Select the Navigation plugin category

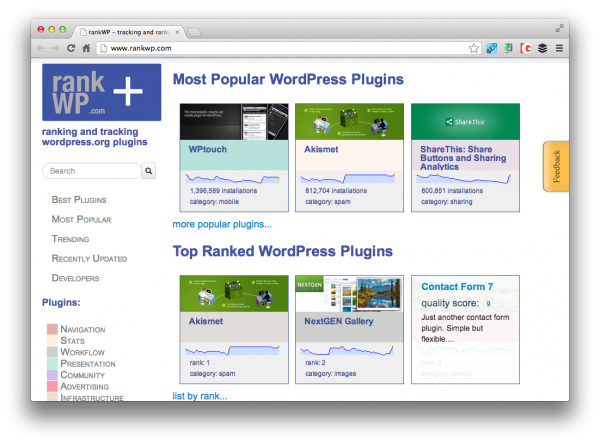83,329
